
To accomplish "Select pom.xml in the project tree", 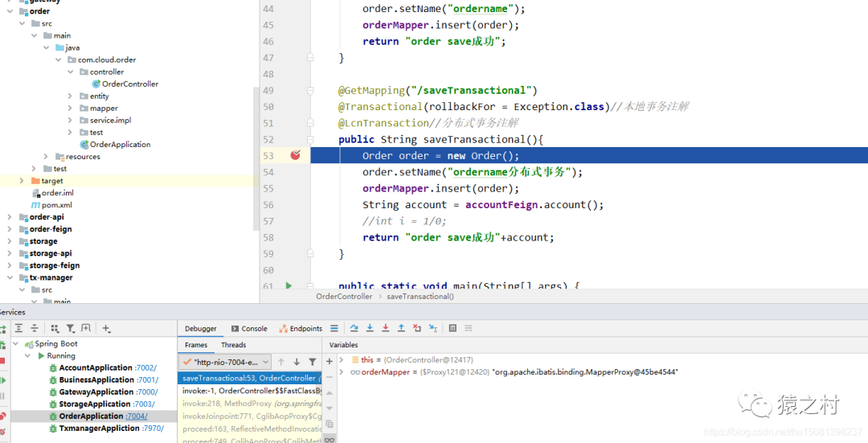I will [x=57, y=205].
